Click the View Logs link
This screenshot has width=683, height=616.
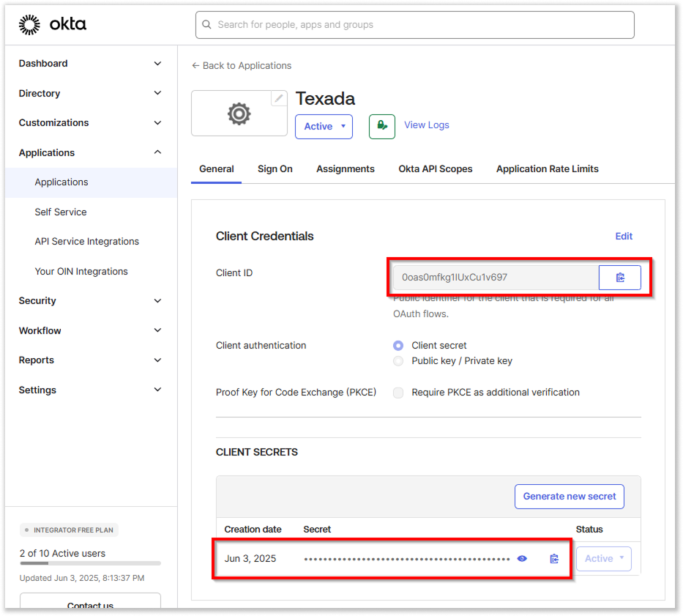coord(427,125)
